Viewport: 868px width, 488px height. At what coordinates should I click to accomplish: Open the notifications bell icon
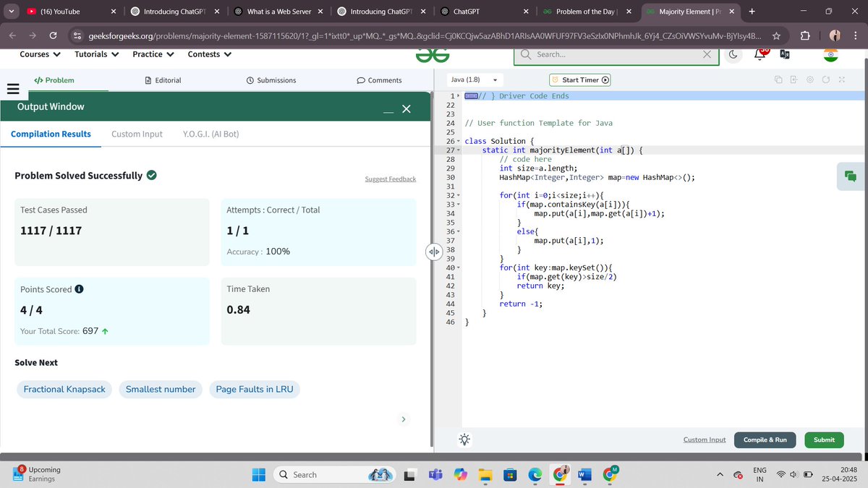coord(761,53)
